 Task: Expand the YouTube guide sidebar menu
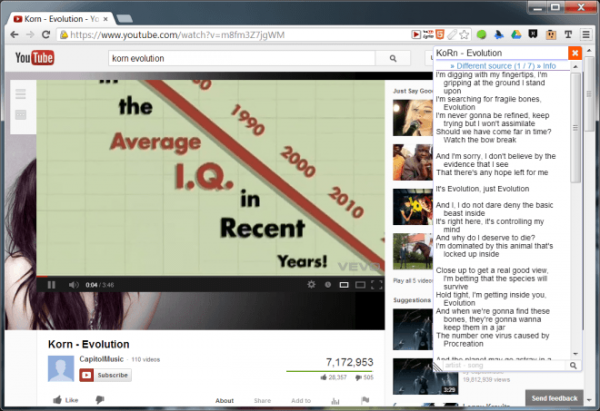21,94
